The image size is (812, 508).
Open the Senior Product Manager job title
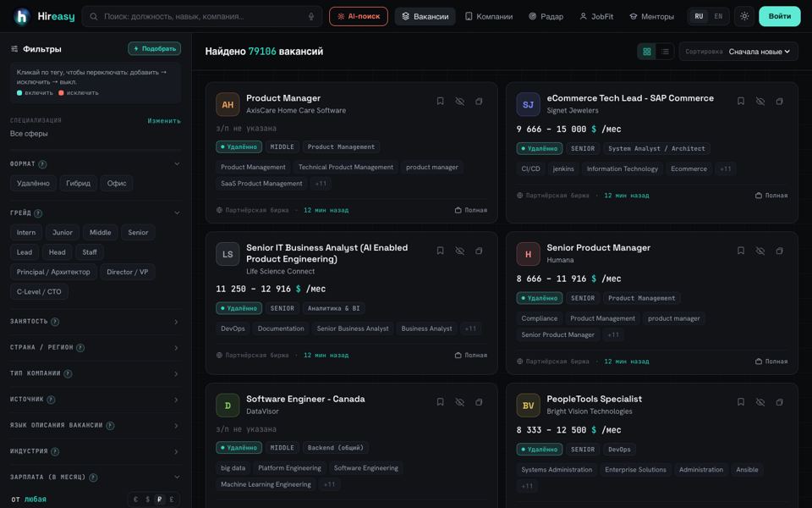click(x=599, y=248)
